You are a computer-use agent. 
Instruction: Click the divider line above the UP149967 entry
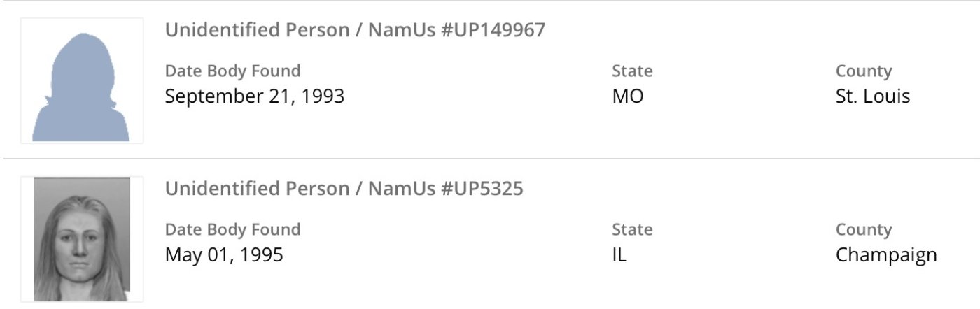(x=490, y=1)
